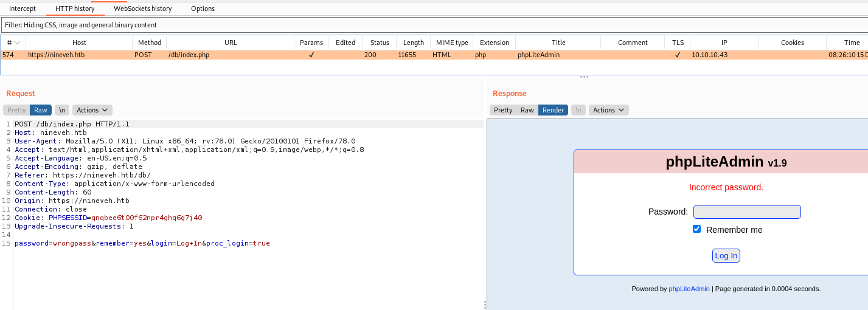Select the nineveh.htb POST history row
The width and height of the screenshot is (868, 310).
[243, 55]
